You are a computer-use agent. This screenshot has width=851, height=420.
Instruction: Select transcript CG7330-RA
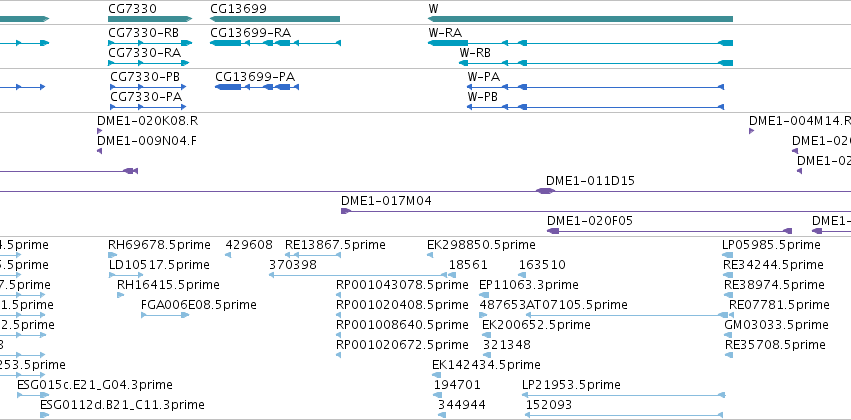coord(149,63)
